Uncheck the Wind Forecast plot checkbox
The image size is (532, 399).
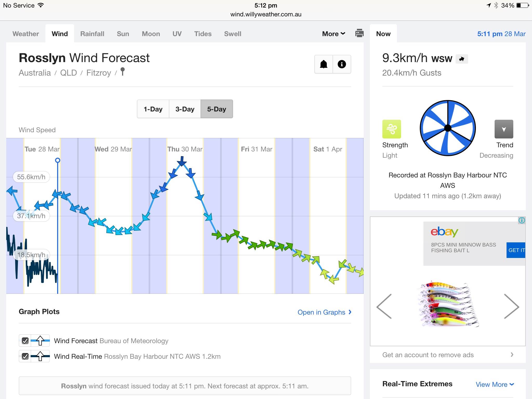(x=25, y=341)
